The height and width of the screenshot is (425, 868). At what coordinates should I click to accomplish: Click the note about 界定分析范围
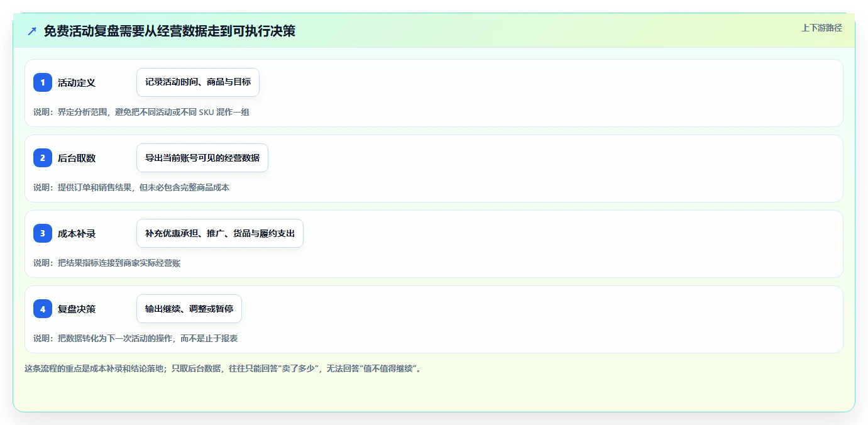[x=141, y=112]
